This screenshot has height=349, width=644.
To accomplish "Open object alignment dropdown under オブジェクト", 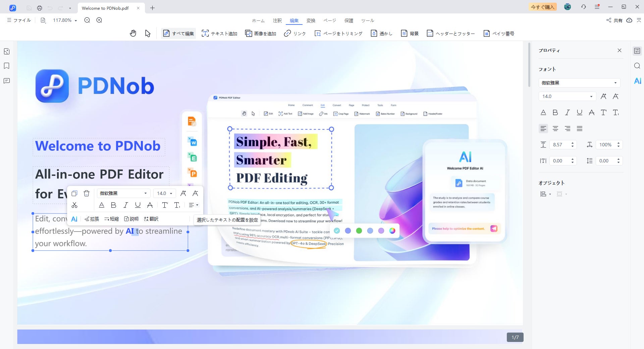I will [545, 194].
